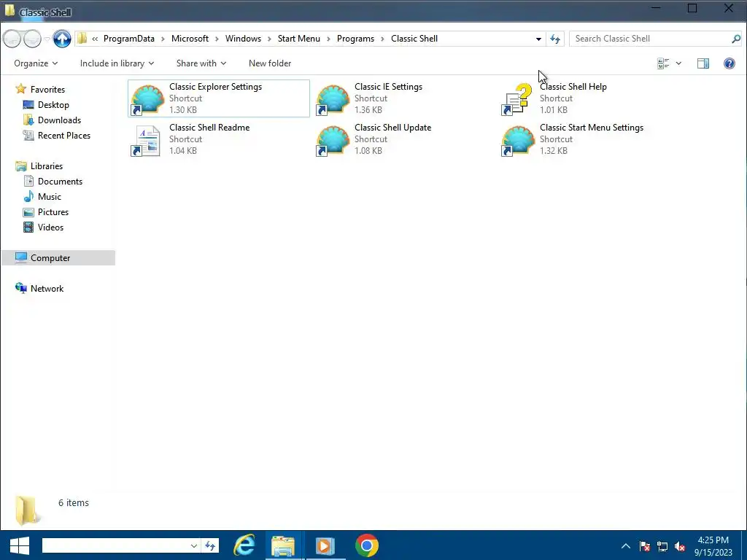This screenshot has height=560, width=747.
Task: Open Help with the blue question icon
Action: pos(729,63)
